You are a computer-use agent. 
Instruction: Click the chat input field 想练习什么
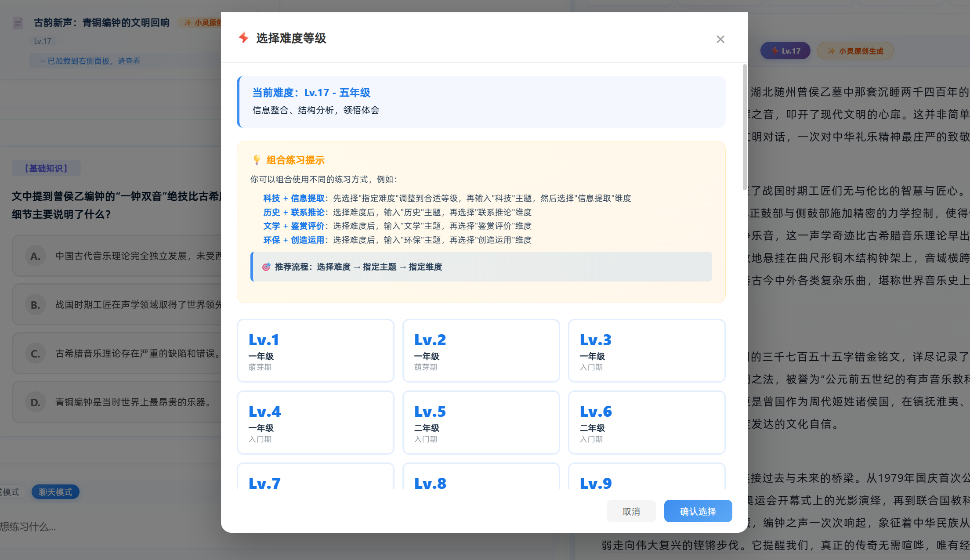point(110,526)
